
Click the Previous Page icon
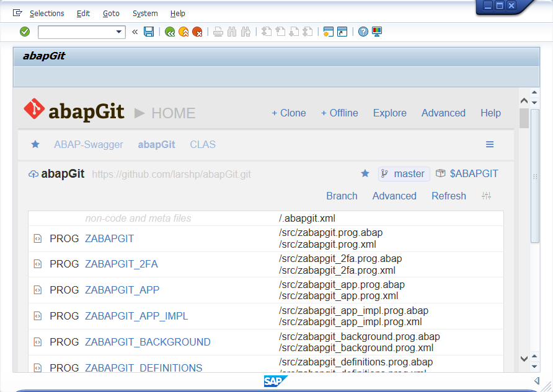(x=280, y=32)
